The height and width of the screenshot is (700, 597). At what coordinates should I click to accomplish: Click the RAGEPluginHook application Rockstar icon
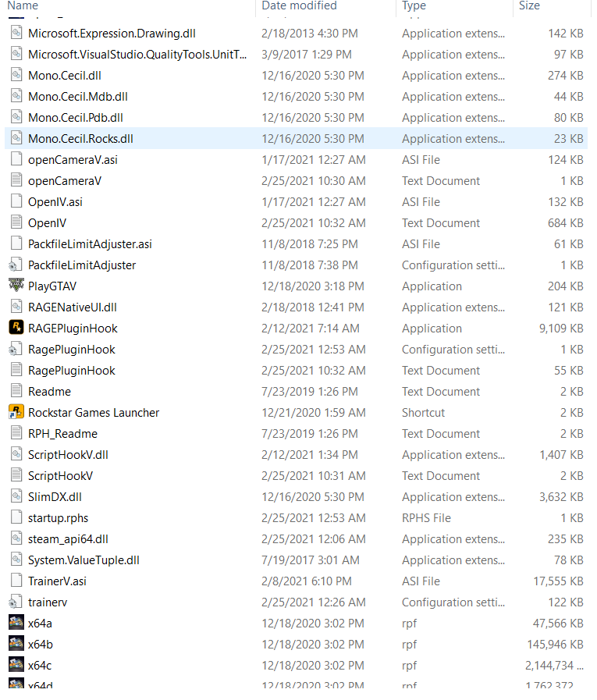[16, 328]
